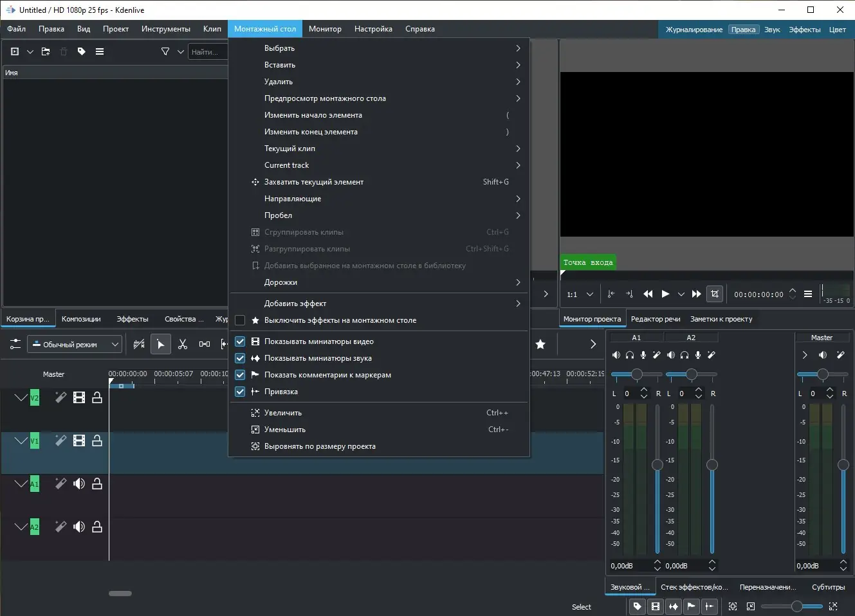Lock video track V2
Screen dimensions: 855x616
[x=97, y=398]
